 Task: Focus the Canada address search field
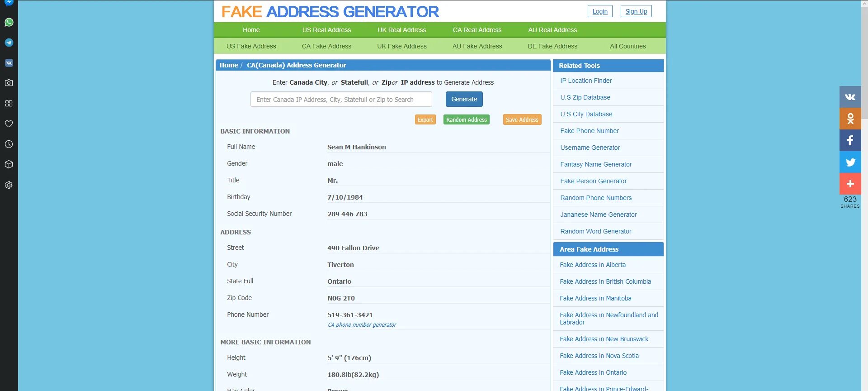(341, 99)
